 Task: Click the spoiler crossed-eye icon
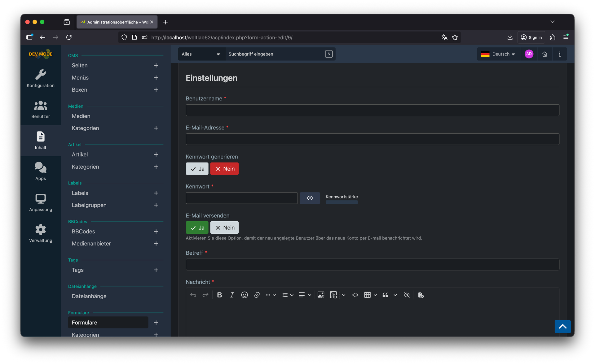407,295
